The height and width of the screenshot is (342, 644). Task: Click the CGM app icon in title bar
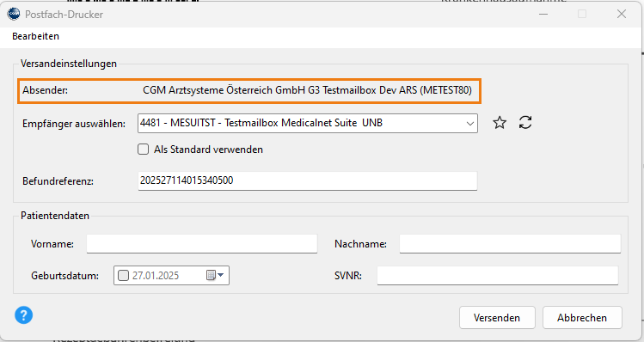point(14,14)
